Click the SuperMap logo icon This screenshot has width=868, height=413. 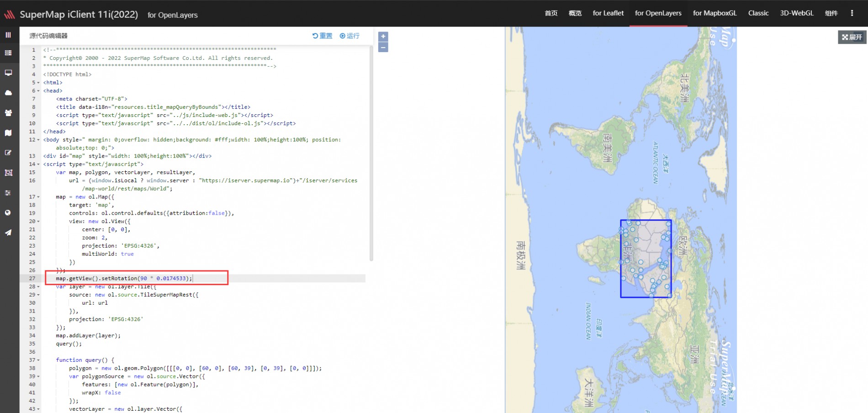[x=10, y=15]
